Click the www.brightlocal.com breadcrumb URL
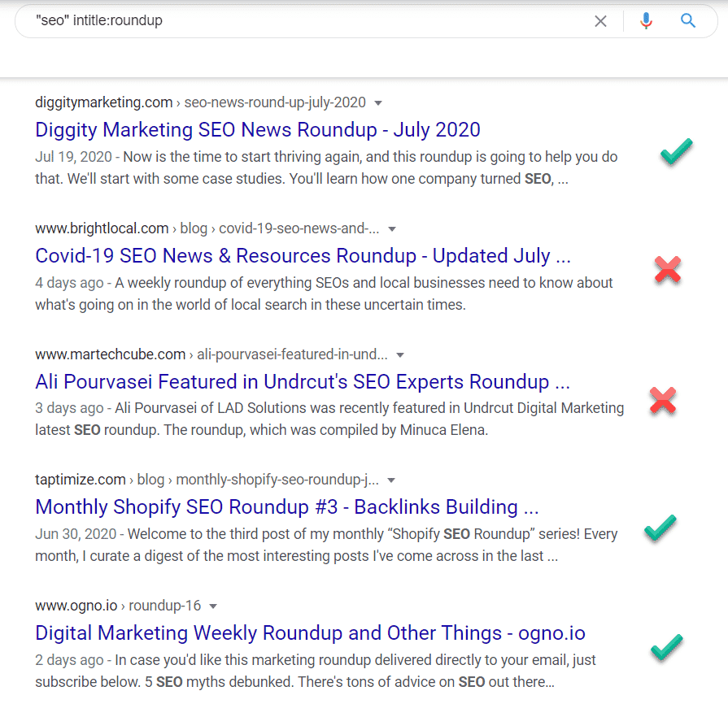Viewport: 728px width, 704px height. [102, 229]
